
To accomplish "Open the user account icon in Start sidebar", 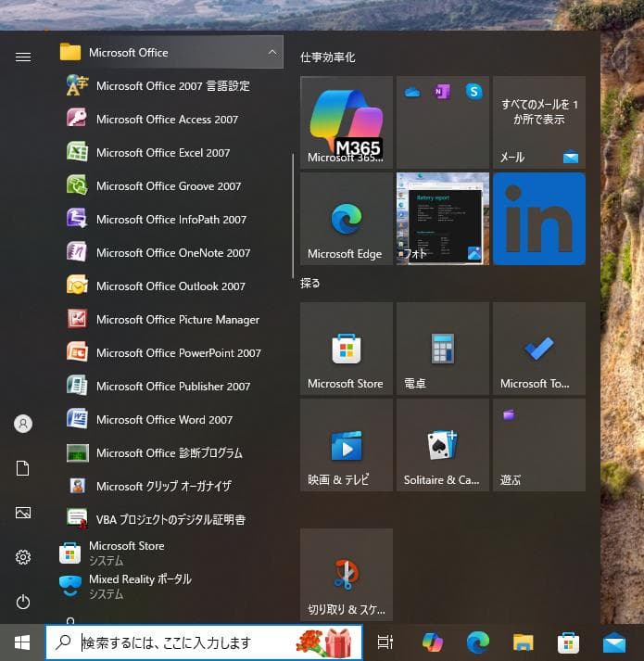I will [x=23, y=424].
